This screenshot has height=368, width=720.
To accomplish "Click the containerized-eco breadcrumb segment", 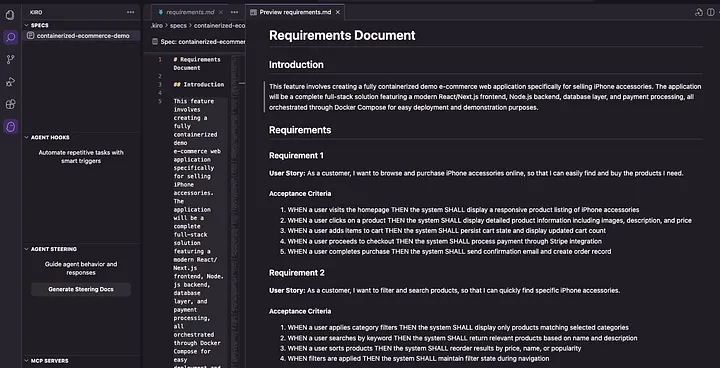I will pyautogui.click(x=219, y=26).
